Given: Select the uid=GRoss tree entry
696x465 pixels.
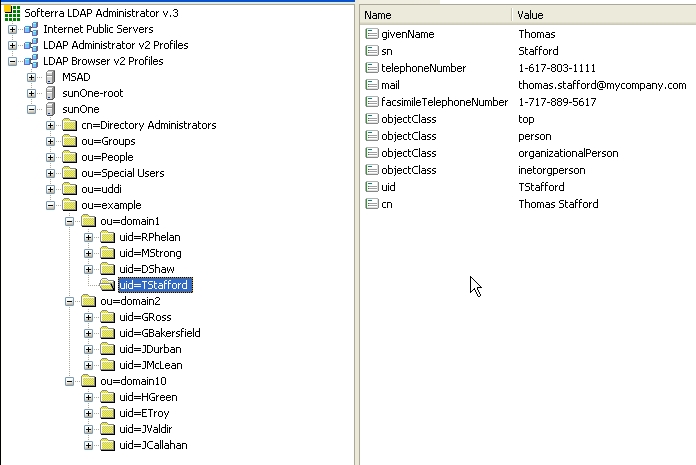Looking at the screenshot, I should tap(145, 317).
